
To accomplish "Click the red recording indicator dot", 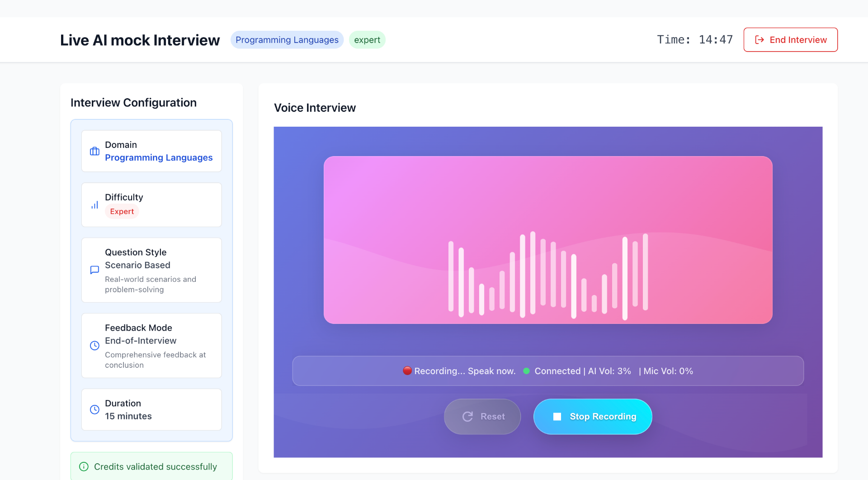I will (x=407, y=371).
